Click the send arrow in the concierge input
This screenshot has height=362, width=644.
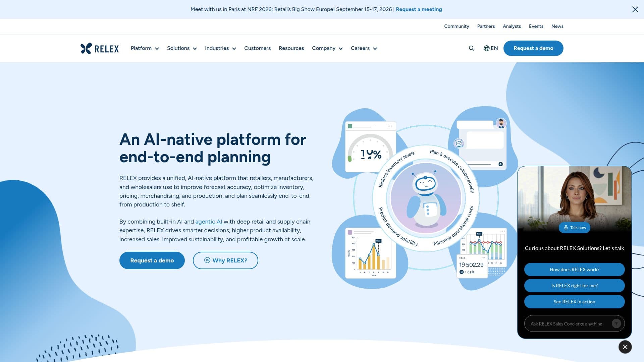click(616, 323)
